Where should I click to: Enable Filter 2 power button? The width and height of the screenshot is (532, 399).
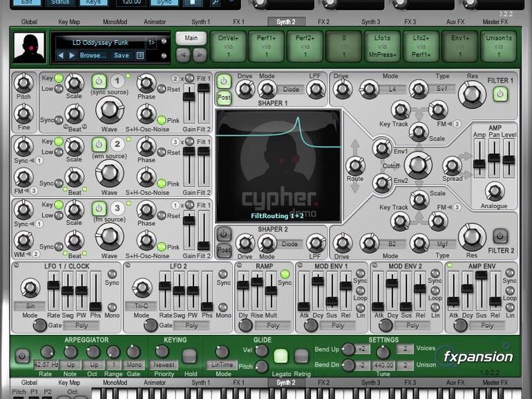(500, 236)
